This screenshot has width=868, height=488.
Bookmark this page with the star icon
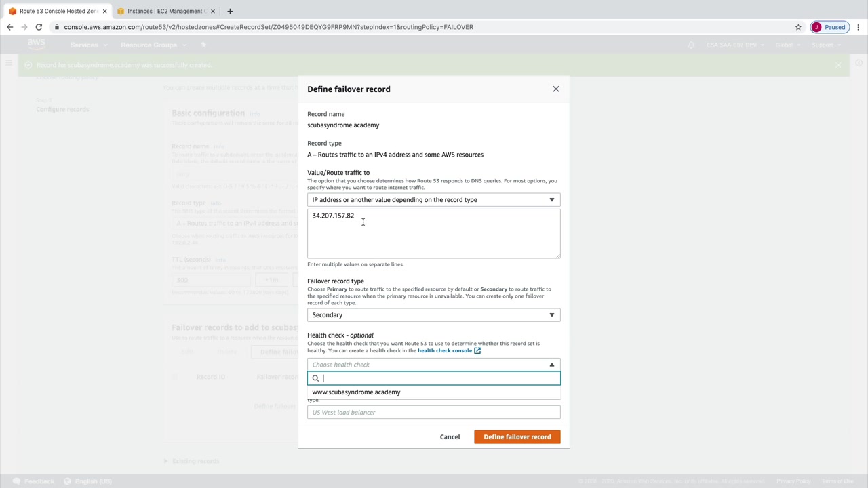tap(798, 27)
